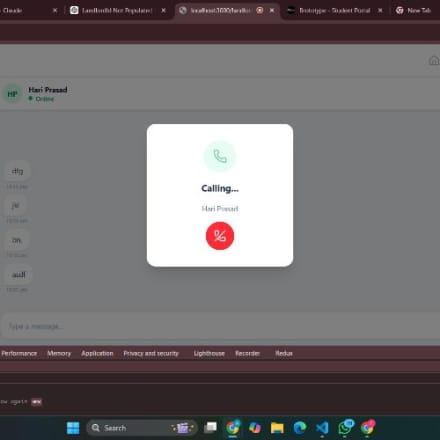
Task: Click the taskbar Search box
Action: [142, 428]
